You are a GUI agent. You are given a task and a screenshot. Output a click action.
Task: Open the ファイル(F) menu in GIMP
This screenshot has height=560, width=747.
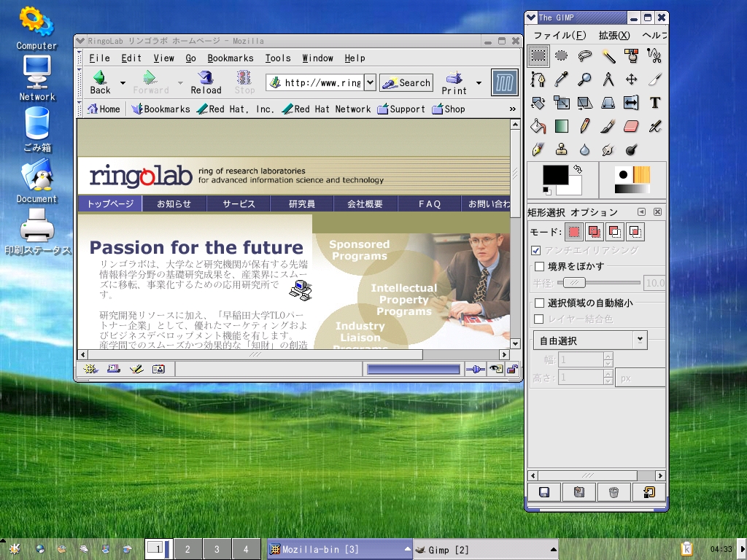tap(560, 35)
